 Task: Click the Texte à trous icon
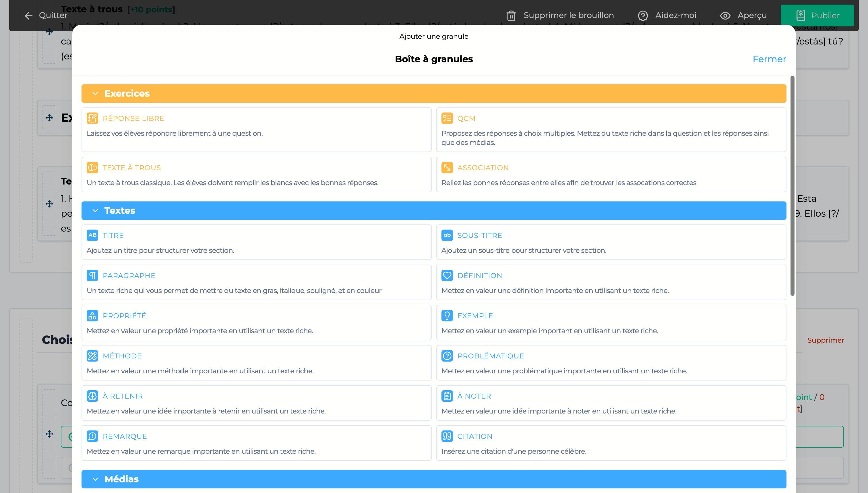click(x=92, y=168)
